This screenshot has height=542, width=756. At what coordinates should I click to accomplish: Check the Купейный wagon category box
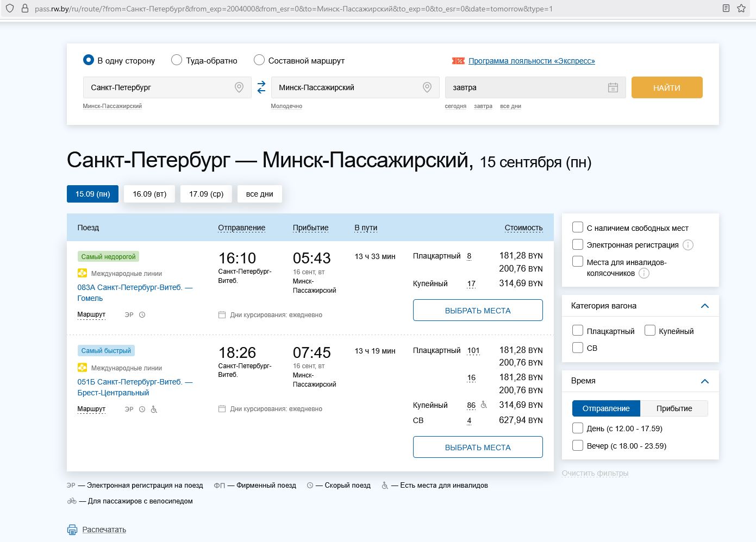(x=650, y=331)
